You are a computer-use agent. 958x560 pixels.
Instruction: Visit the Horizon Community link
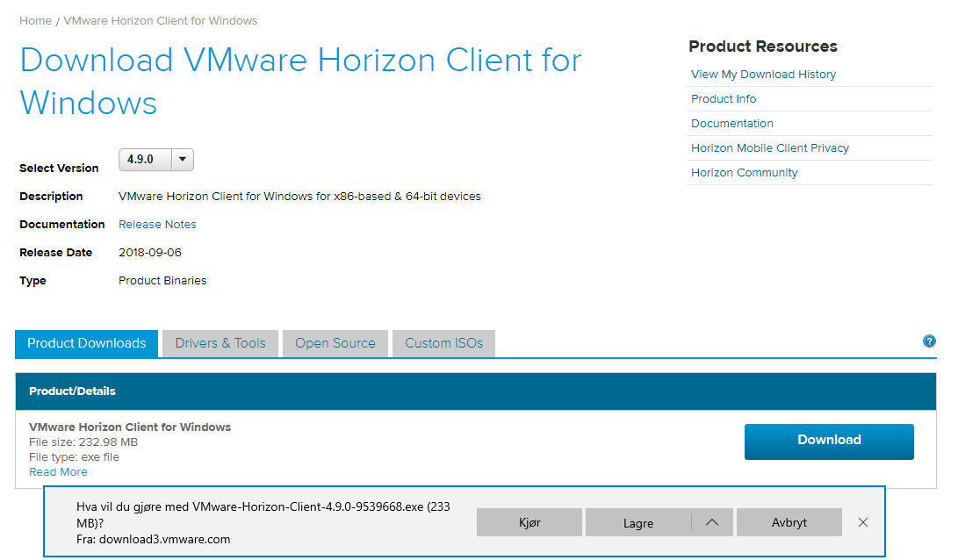(744, 172)
